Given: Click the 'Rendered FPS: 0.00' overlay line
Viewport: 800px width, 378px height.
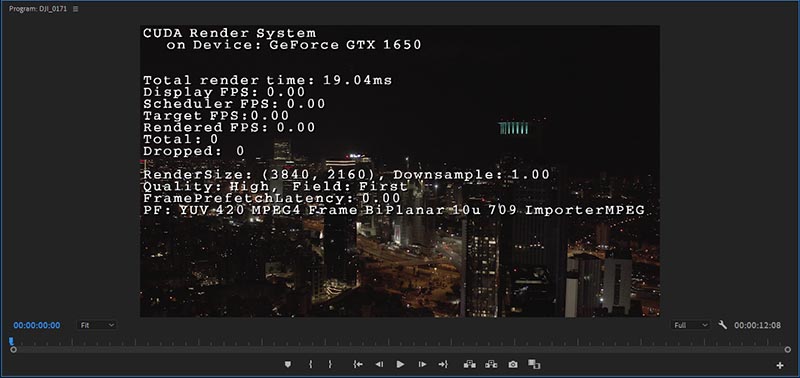Looking at the screenshot, I should [229, 128].
